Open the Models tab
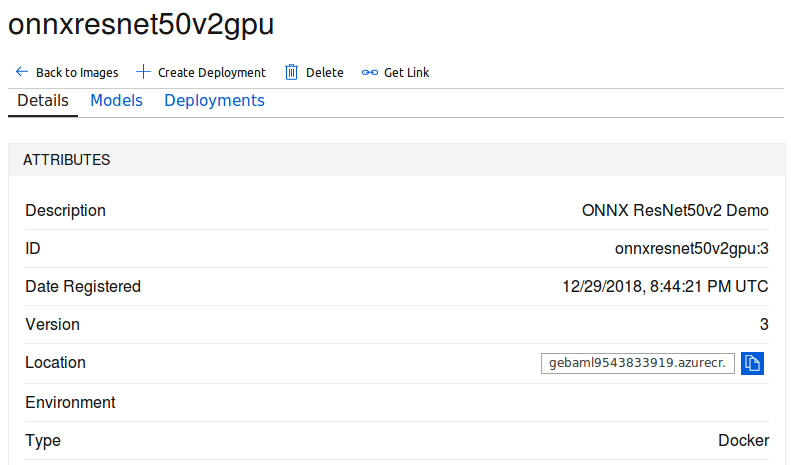The height and width of the screenshot is (465, 791). 116,101
